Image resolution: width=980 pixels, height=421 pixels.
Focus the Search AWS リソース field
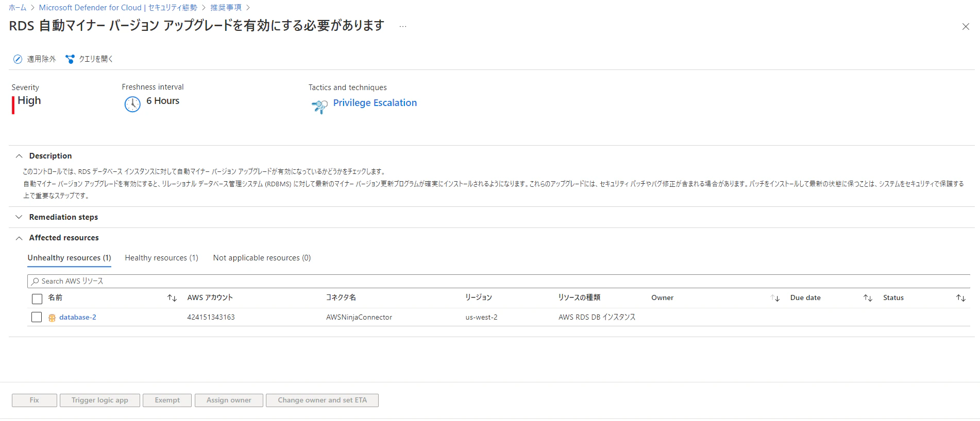[x=499, y=282]
